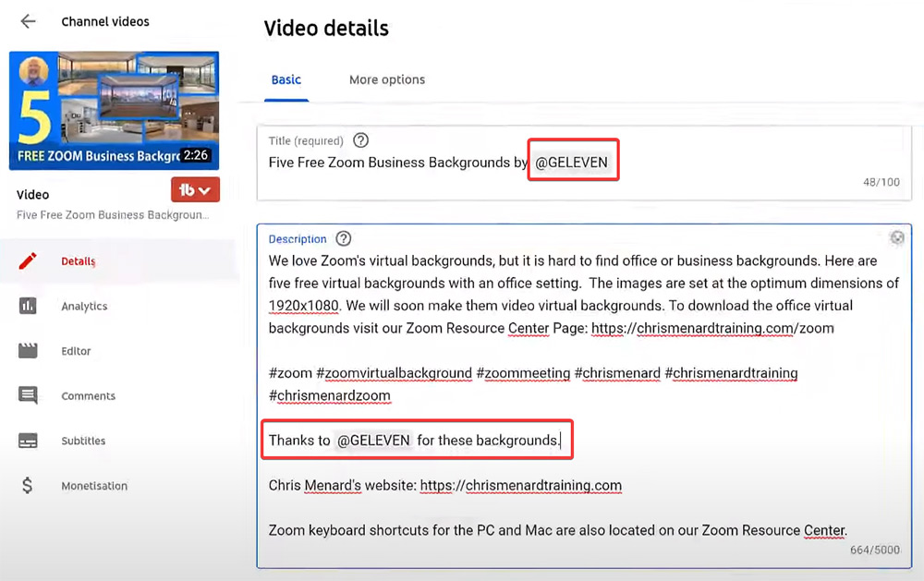
Task: Place cursor in 'Thanks to @GELEVEN' description line
Action: [x=416, y=441]
